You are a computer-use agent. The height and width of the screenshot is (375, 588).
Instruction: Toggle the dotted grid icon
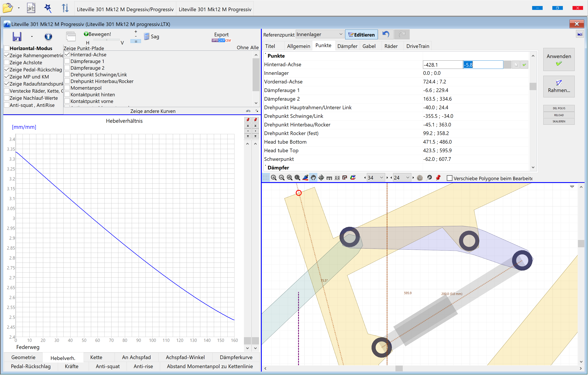pos(266,178)
